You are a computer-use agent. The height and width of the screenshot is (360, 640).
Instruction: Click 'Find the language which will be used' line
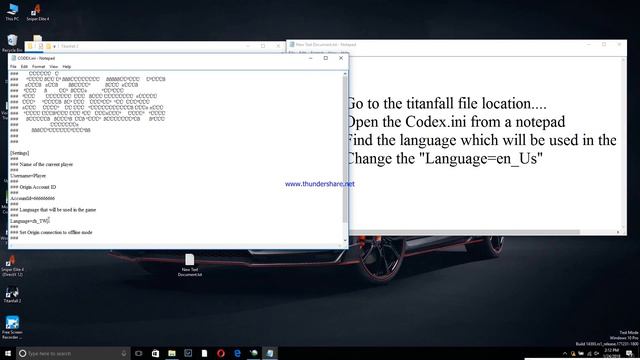[481, 140]
